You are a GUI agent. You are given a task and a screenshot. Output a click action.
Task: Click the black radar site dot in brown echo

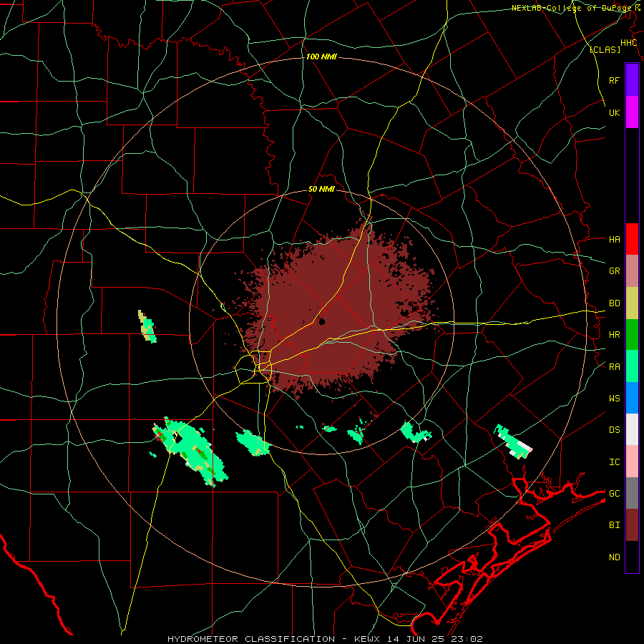321,321
